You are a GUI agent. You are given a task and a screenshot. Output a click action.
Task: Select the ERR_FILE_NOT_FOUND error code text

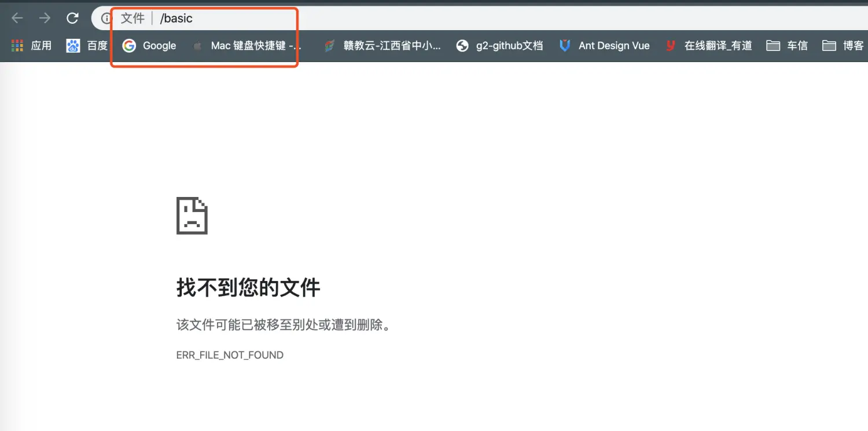coord(230,355)
